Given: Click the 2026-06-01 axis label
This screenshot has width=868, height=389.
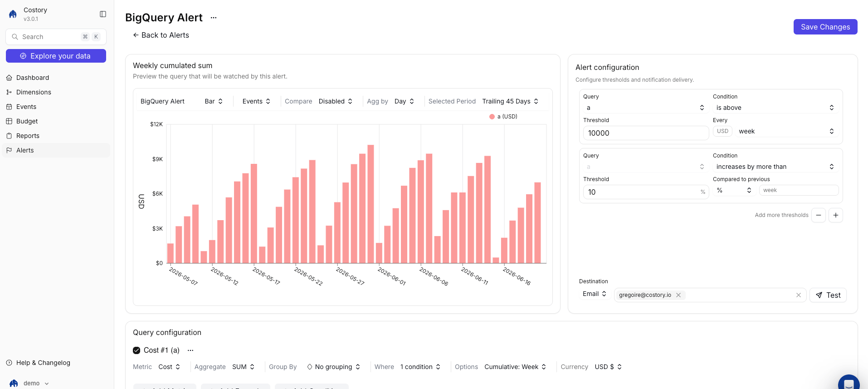Looking at the screenshot, I should 392,276.
